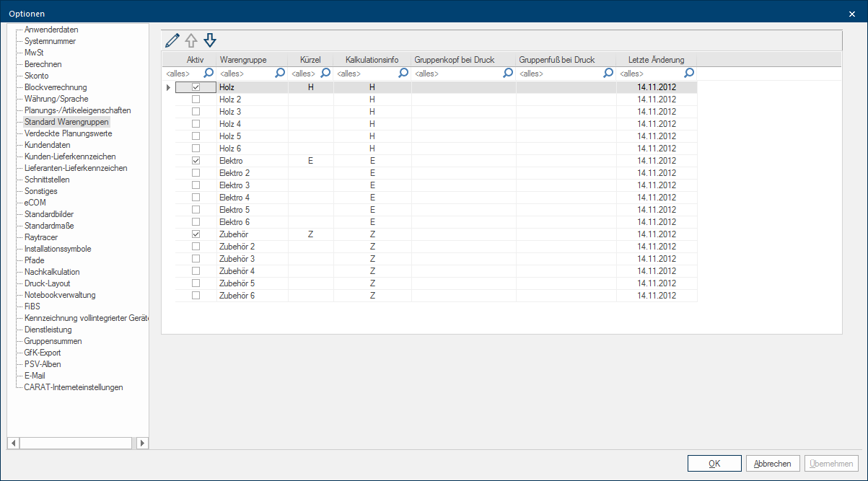The image size is (868, 481).
Task: Disable the Aktiv checkbox for Zubehör
Action: [196, 234]
